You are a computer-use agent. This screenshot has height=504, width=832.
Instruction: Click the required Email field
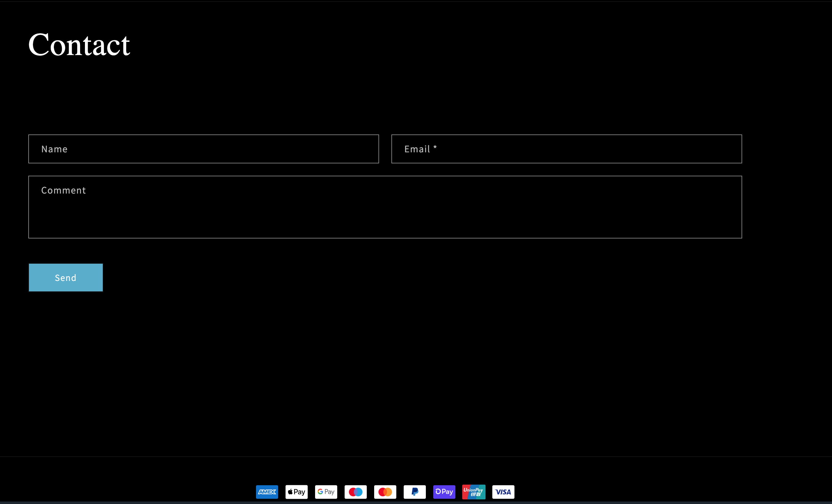coord(566,149)
